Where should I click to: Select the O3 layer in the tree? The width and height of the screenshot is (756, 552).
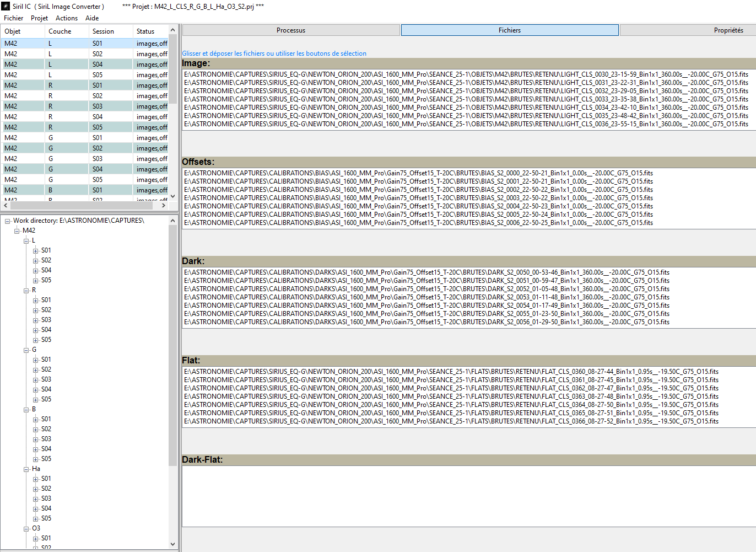[x=36, y=528]
